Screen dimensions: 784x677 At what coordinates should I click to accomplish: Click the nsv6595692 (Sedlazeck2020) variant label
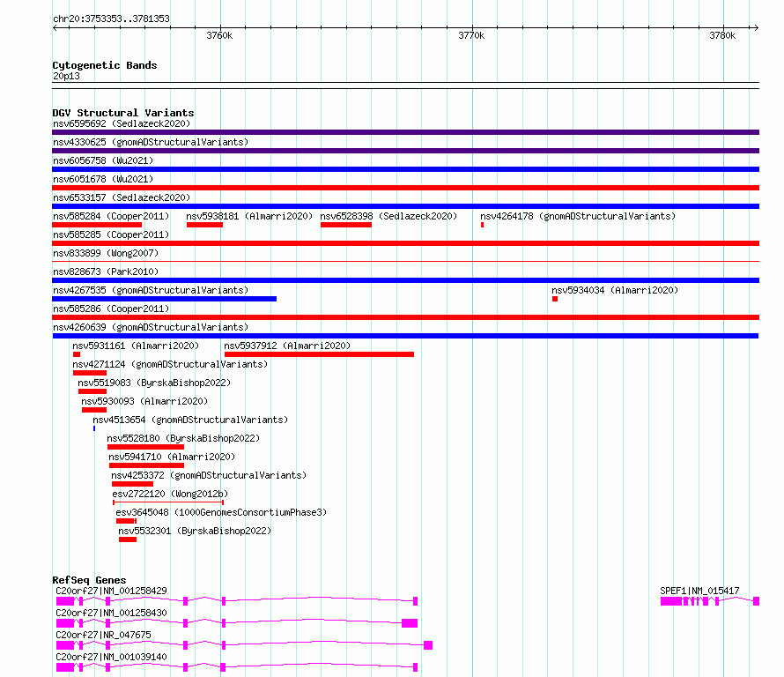tap(122, 123)
